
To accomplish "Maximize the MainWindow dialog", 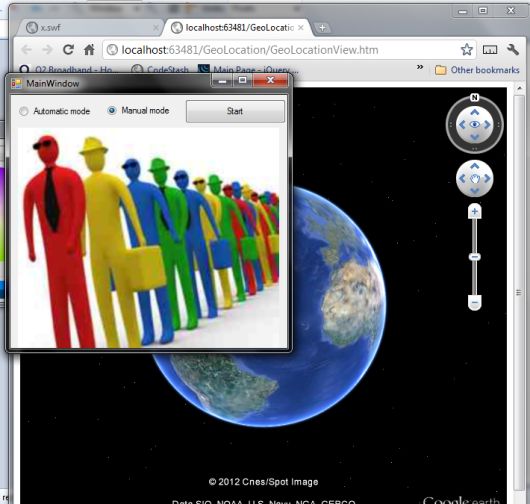I will tap(243, 80).
